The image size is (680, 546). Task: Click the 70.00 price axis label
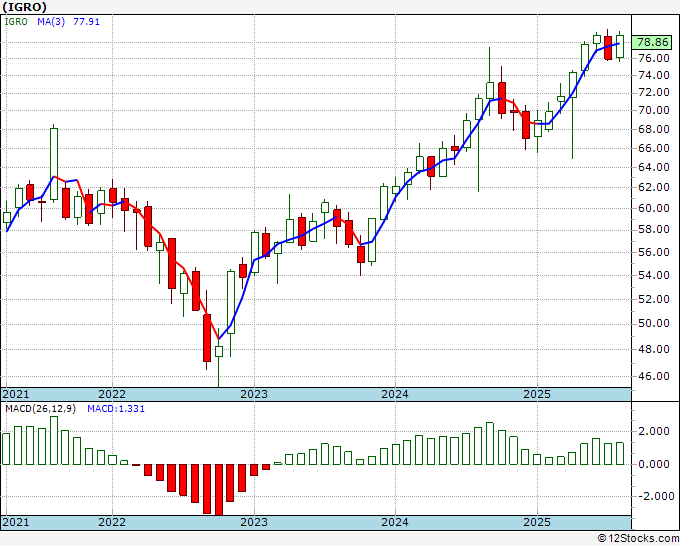pyautogui.click(x=654, y=110)
